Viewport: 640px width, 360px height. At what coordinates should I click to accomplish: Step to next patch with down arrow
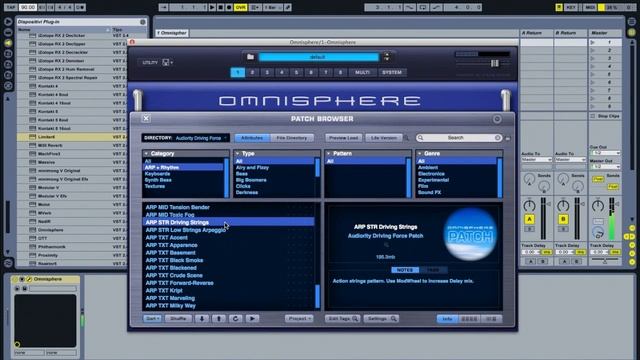pos(202,318)
